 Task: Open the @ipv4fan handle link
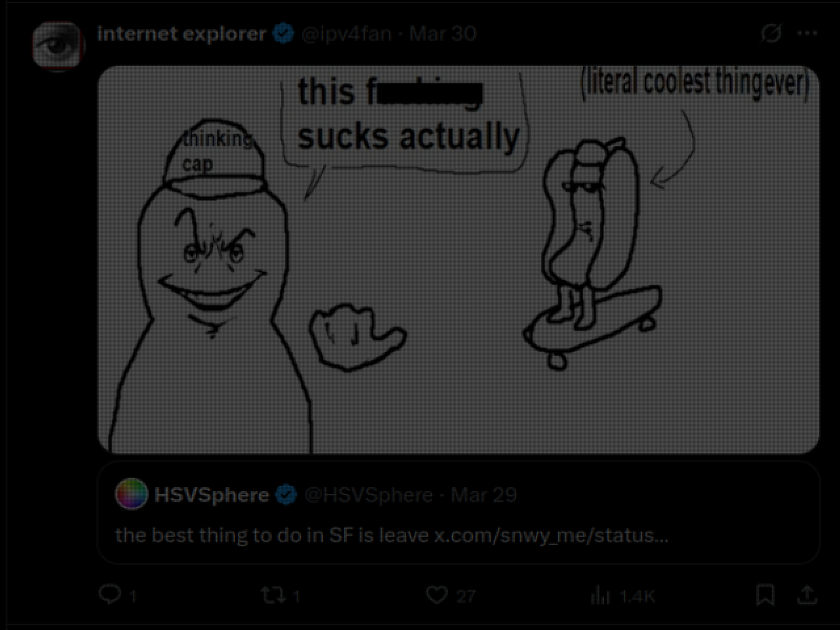[x=346, y=33]
